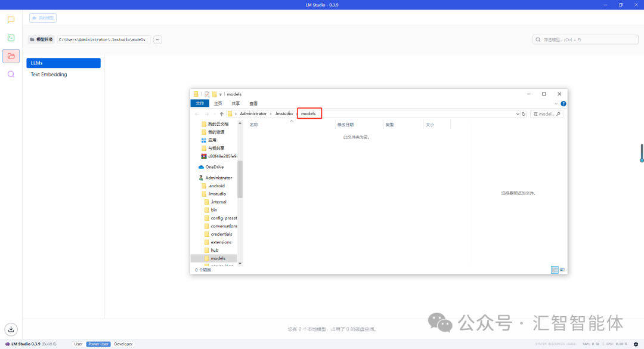Image resolution: width=644 pixels, height=349 pixels.
Task: Open Explorer help question-mark icon
Action: click(x=563, y=104)
